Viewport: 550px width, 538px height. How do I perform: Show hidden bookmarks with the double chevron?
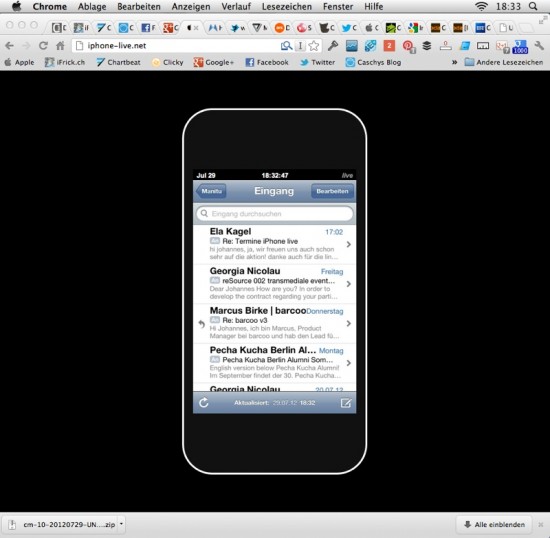point(454,62)
